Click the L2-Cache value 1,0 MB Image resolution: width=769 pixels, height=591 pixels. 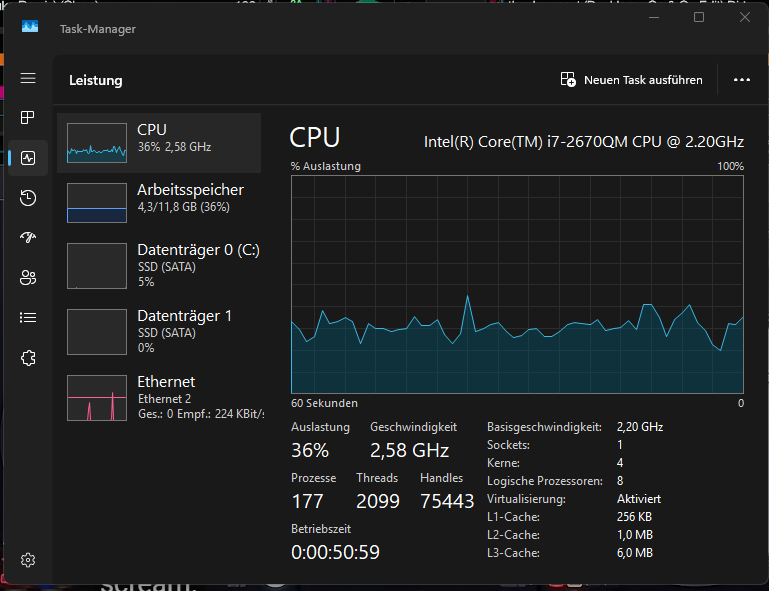point(635,535)
